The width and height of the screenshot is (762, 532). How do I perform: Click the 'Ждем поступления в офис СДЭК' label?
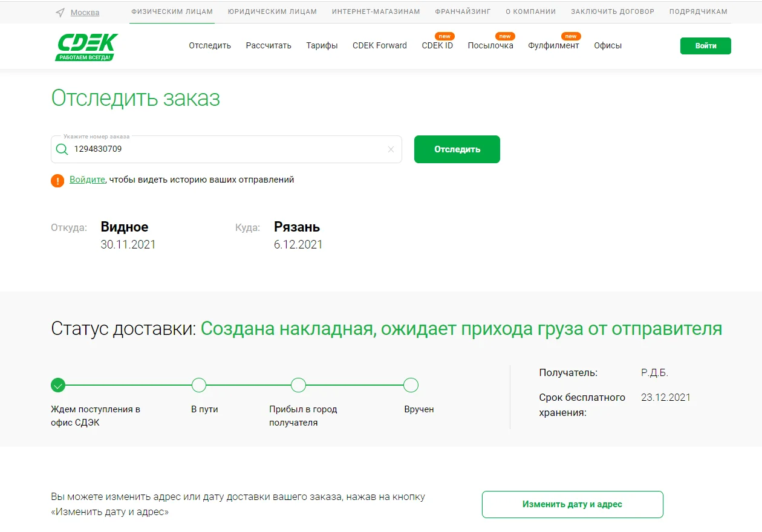click(x=96, y=416)
